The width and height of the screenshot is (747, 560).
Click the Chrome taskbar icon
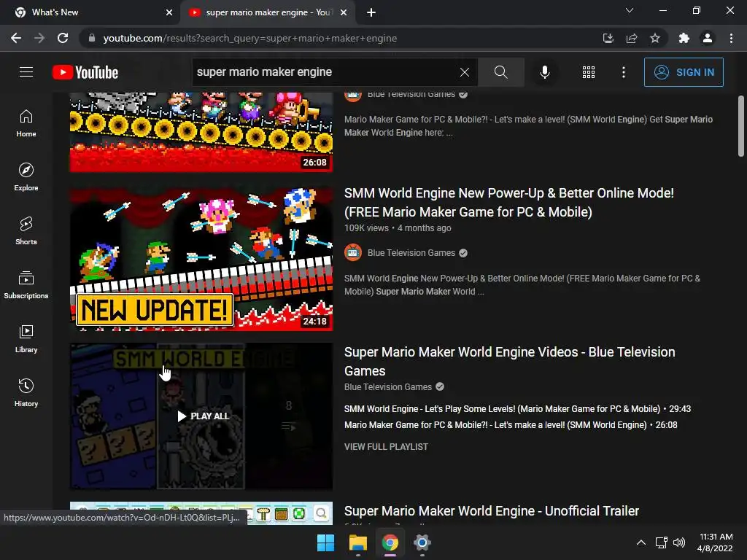click(390, 542)
